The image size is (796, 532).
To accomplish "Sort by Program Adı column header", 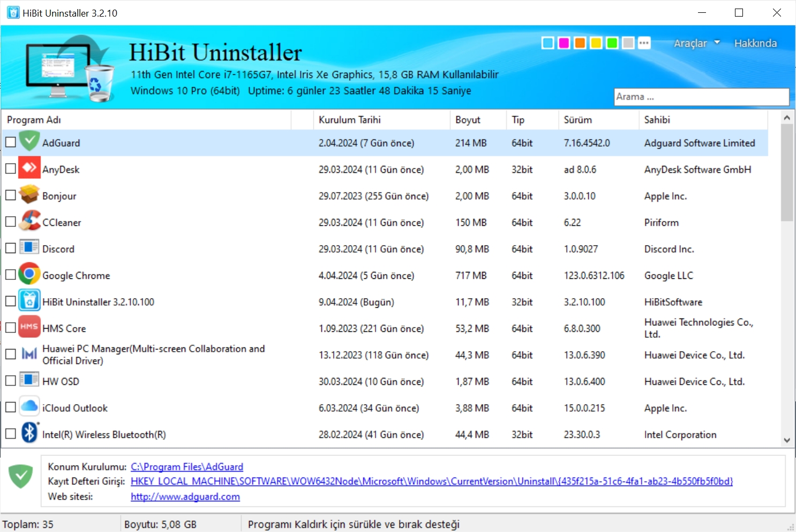I will pyautogui.click(x=146, y=120).
